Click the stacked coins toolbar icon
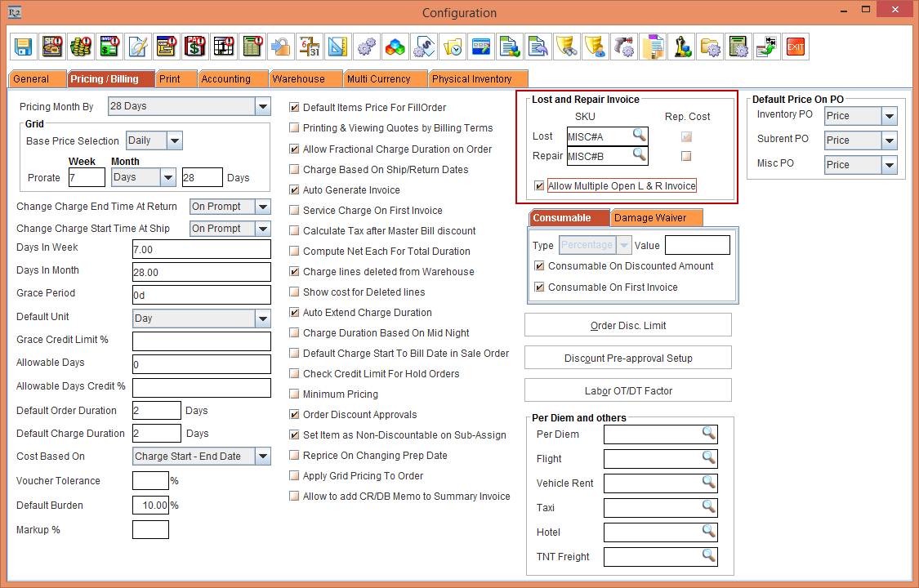 point(80,47)
